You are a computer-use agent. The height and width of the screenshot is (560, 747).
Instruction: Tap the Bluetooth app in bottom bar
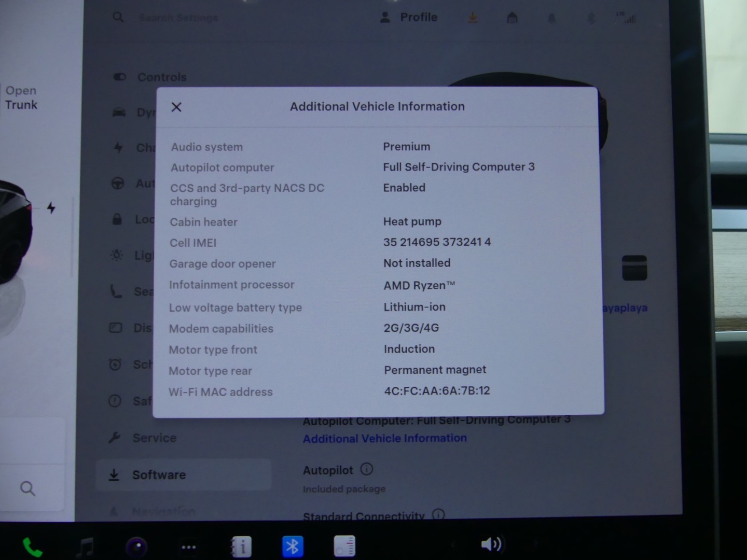[x=293, y=547]
